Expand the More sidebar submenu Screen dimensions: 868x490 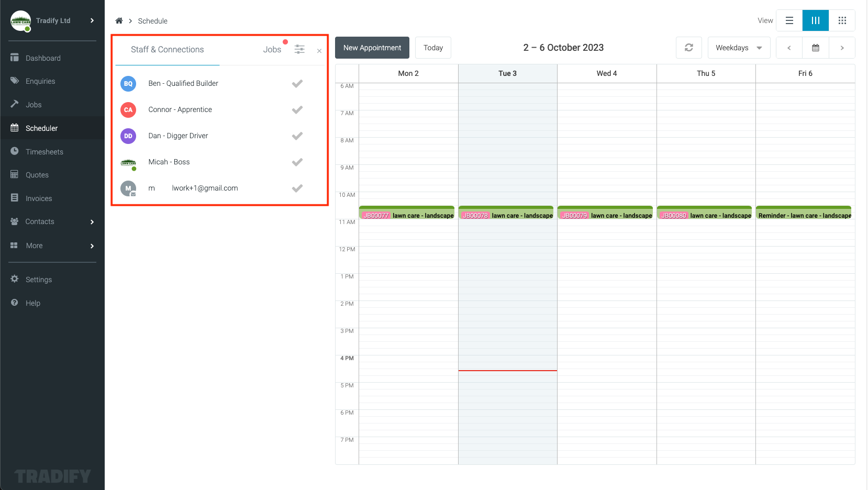(92, 246)
